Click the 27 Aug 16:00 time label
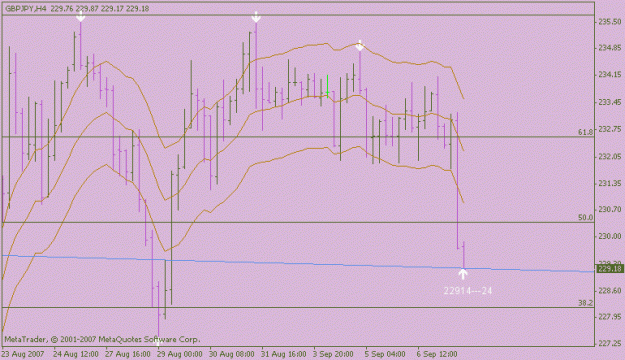Viewport: 625px width, 360px height. pos(128,354)
